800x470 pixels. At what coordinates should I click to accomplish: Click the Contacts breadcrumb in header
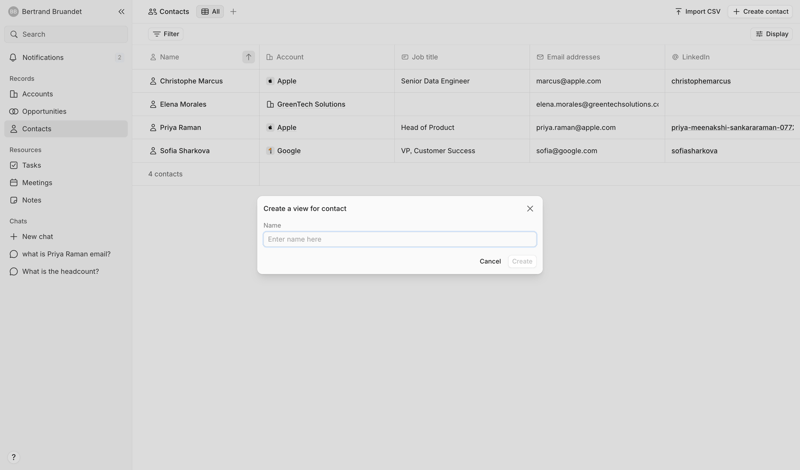[168, 11]
